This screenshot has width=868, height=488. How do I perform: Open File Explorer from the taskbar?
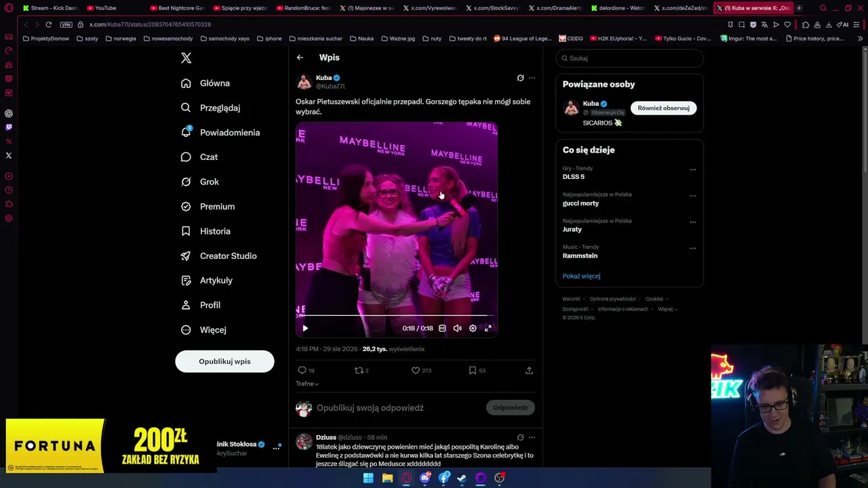pos(387,478)
